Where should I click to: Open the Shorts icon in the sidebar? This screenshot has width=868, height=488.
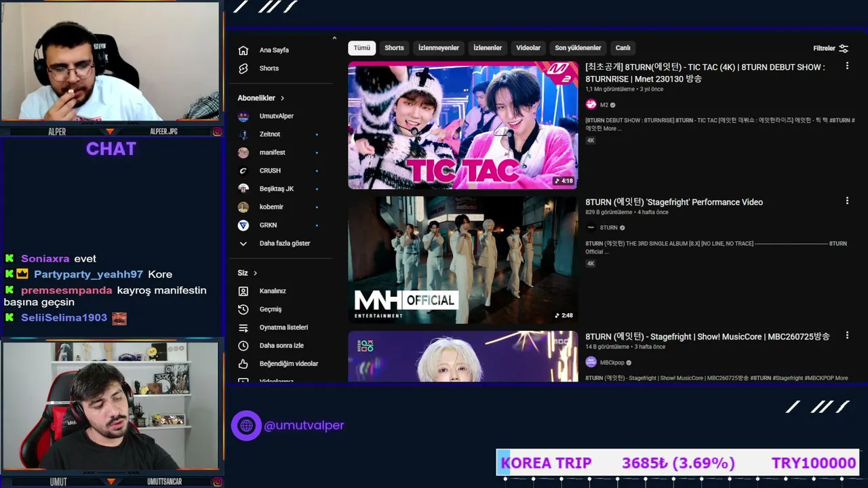point(243,68)
